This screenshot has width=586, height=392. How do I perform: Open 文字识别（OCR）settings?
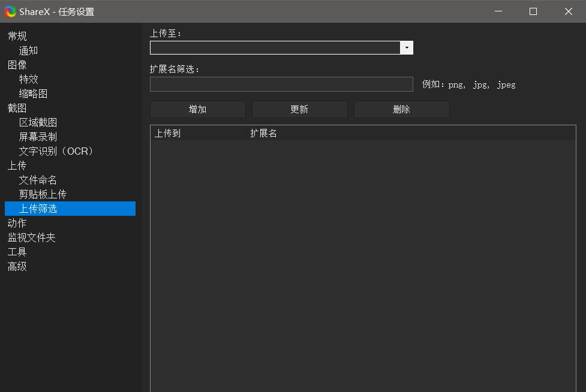56,151
